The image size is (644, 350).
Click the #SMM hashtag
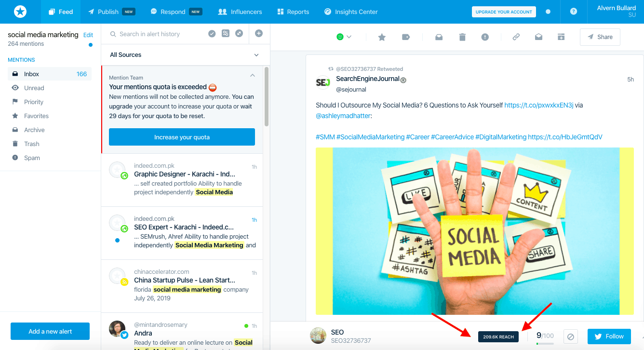tap(325, 137)
